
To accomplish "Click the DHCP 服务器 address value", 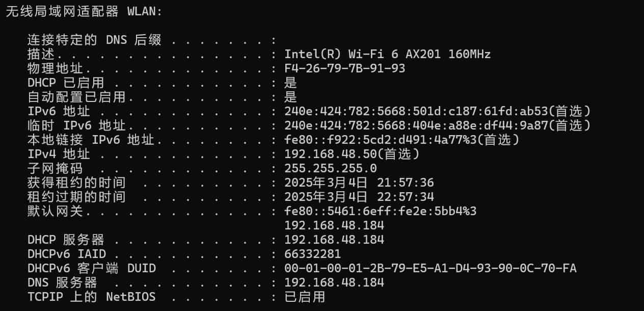I will pos(334,240).
